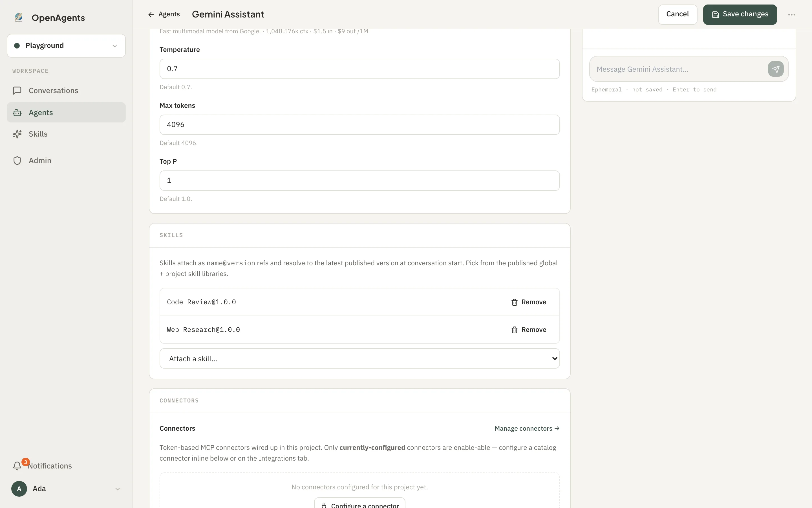Click the 'Default 4096.' hint text
This screenshot has height=508, width=812.
click(x=178, y=143)
